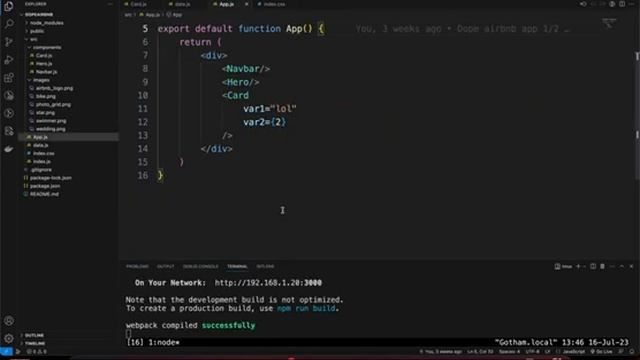Screen dimensions: 640x360
Task: Open the Explorer view in activity bar
Action: (x=9, y=6)
